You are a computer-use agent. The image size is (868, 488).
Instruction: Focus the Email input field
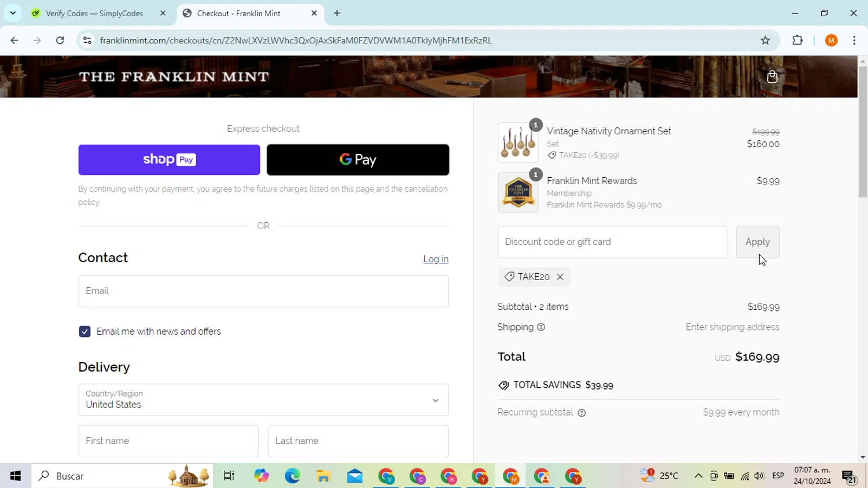coord(263,291)
